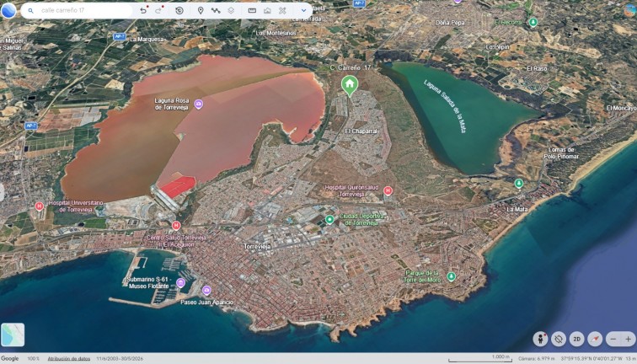This screenshot has height=364, width=637.
Task: Open the 'Atribución de datos' link
Action: [x=68, y=359]
